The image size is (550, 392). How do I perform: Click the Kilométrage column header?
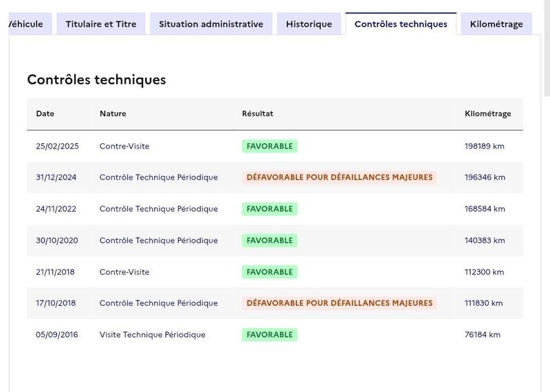coord(487,113)
